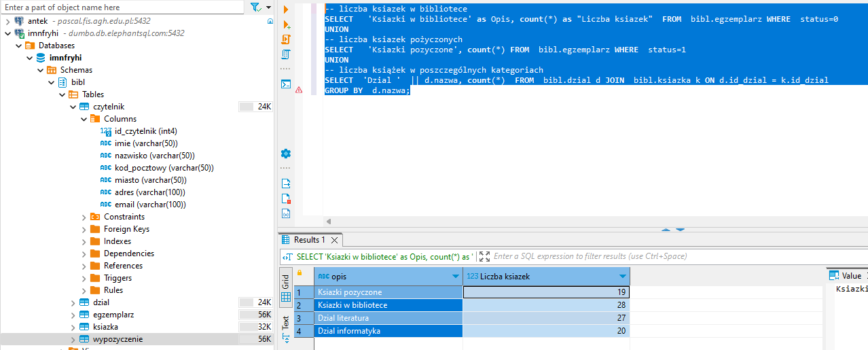Click the czytelnik table icon
868x350 pixels.
[84, 107]
